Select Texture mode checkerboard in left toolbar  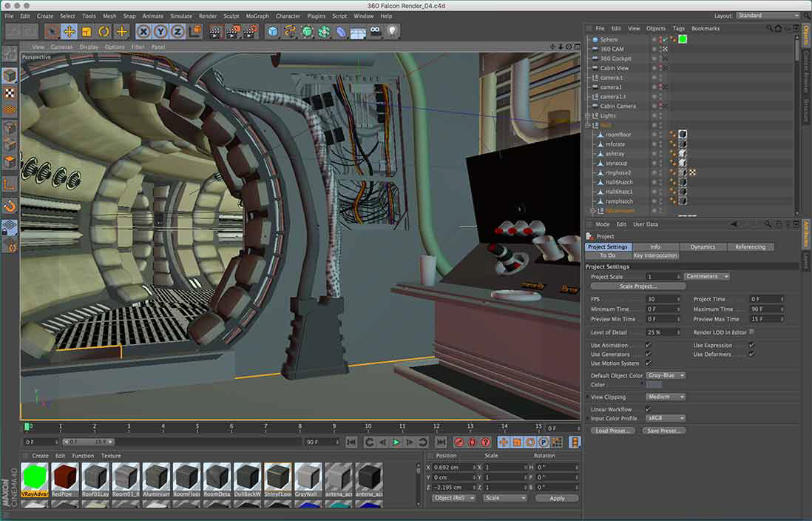coord(10,93)
